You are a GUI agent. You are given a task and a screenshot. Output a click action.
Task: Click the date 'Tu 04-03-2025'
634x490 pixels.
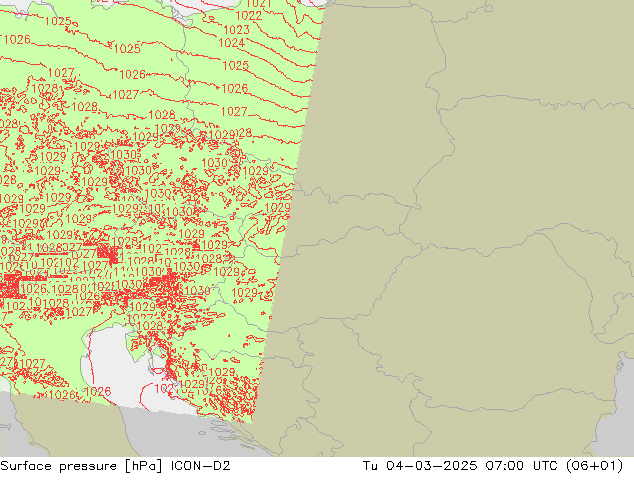420,466
